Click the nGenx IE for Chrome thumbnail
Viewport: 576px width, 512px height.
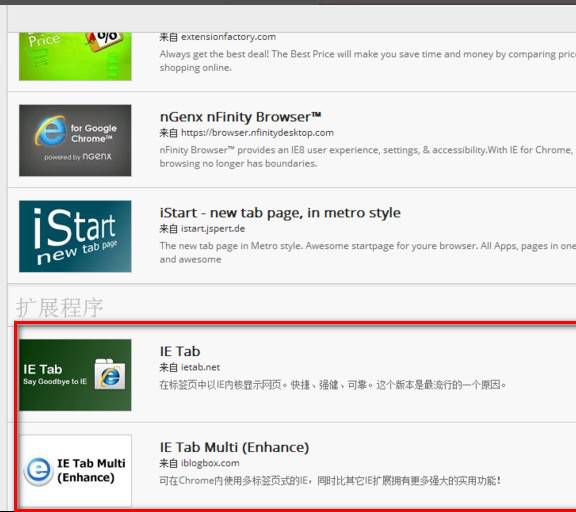click(75, 140)
